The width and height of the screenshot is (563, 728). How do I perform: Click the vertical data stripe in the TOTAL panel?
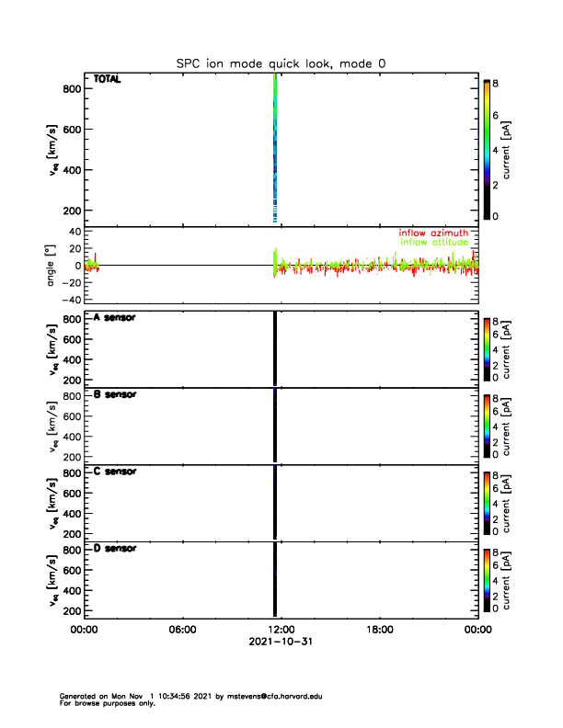coord(274,147)
